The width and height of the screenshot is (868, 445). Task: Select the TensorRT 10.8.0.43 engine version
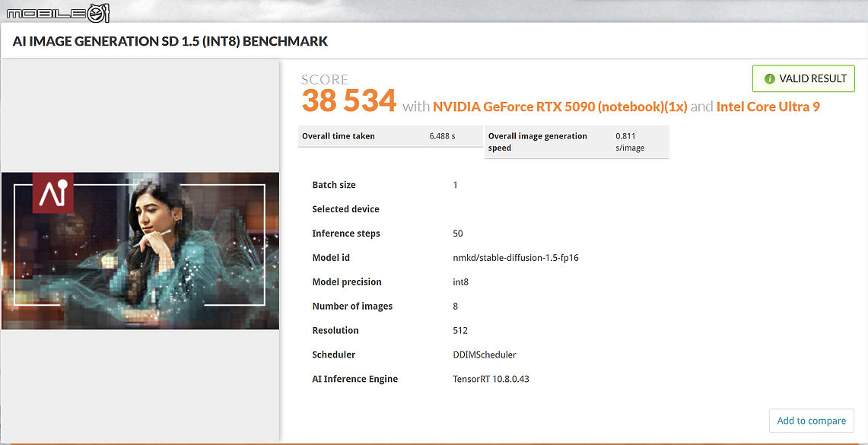tap(491, 379)
